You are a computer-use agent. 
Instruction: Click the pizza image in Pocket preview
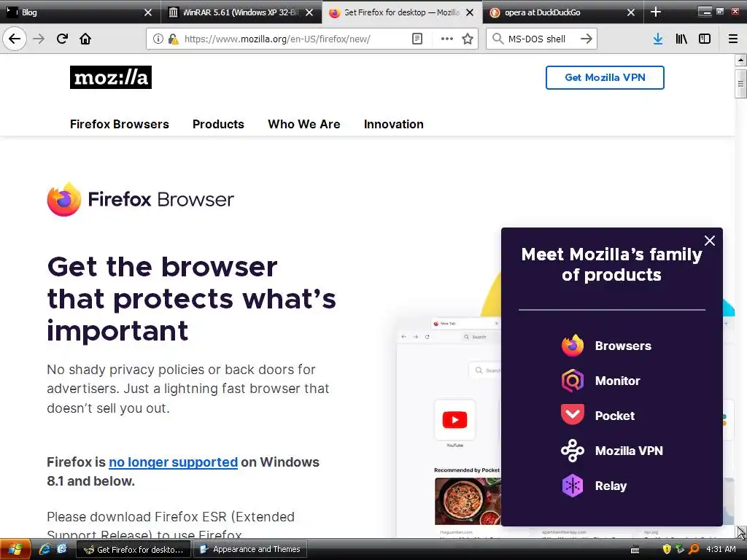468,501
